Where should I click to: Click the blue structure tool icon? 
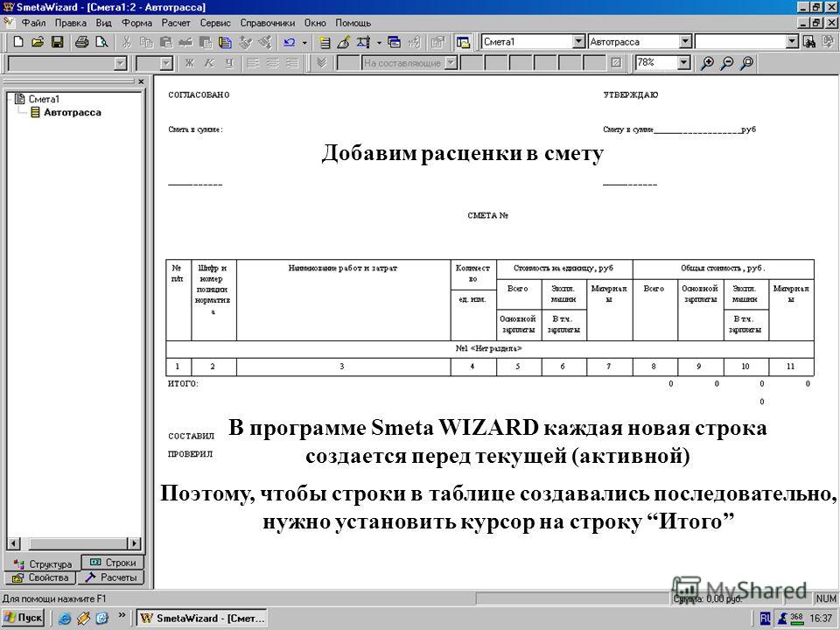(x=363, y=42)
